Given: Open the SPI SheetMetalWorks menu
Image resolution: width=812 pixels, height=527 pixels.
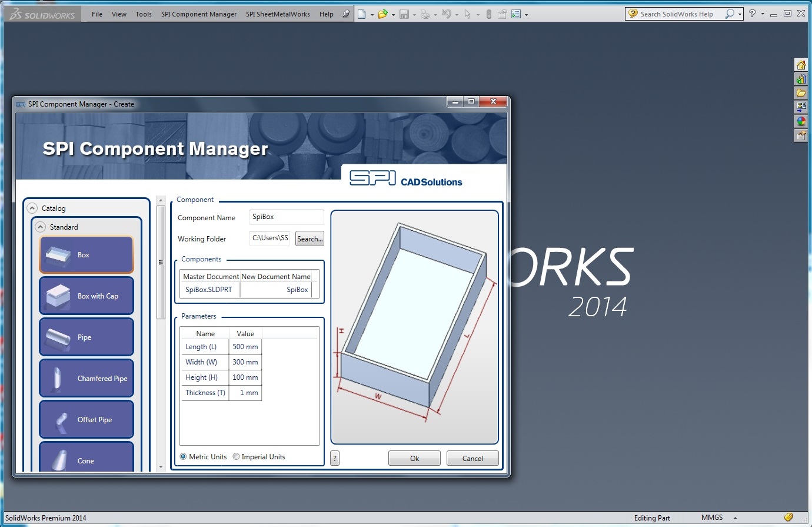Looking at the screenshot, I should [278, 14].
